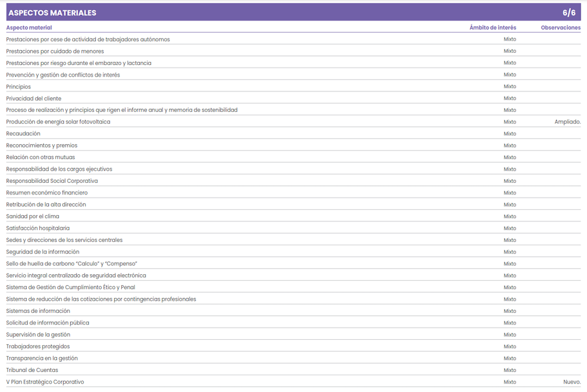587x392 pixels.
Task: Click 'Sedes y direcciones de los servicios centrales'
Action: click(x=64, y=240)
